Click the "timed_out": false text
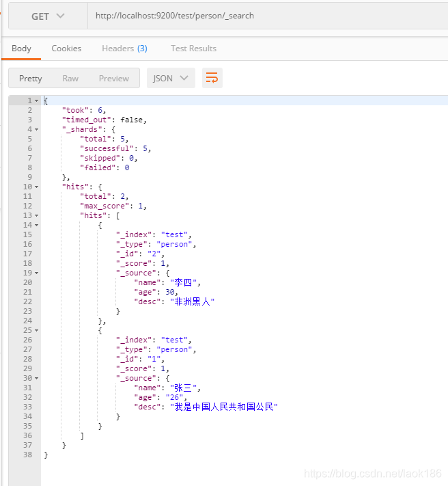Viewport: 448px width, 486px height. pyautogui.click(x=104, y=120)
